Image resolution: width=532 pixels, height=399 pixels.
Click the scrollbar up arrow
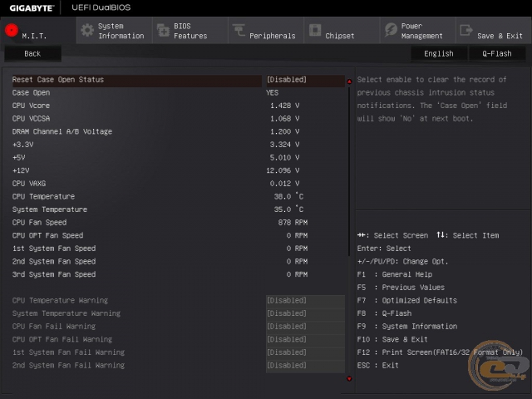click(x=349, y=81)
